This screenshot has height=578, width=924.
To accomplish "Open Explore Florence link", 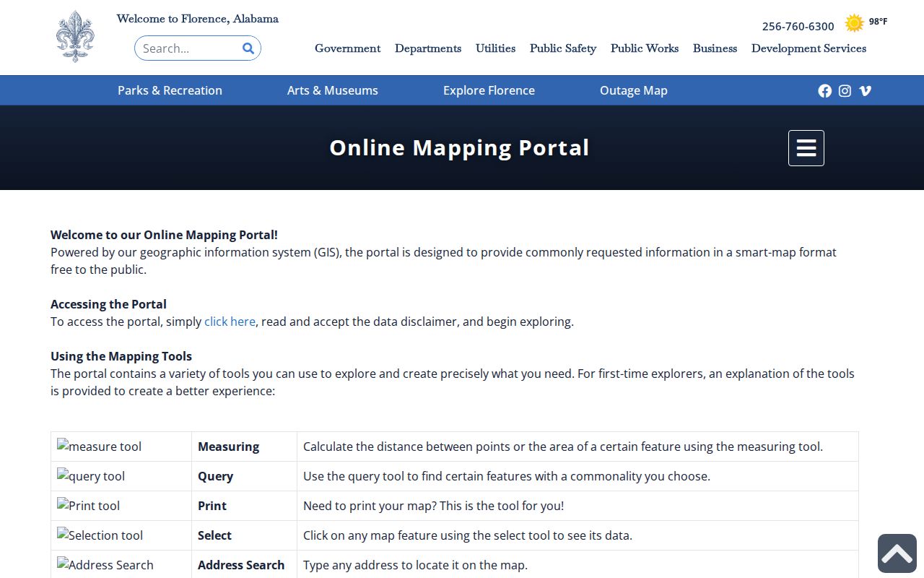I will tap(489, 90).
